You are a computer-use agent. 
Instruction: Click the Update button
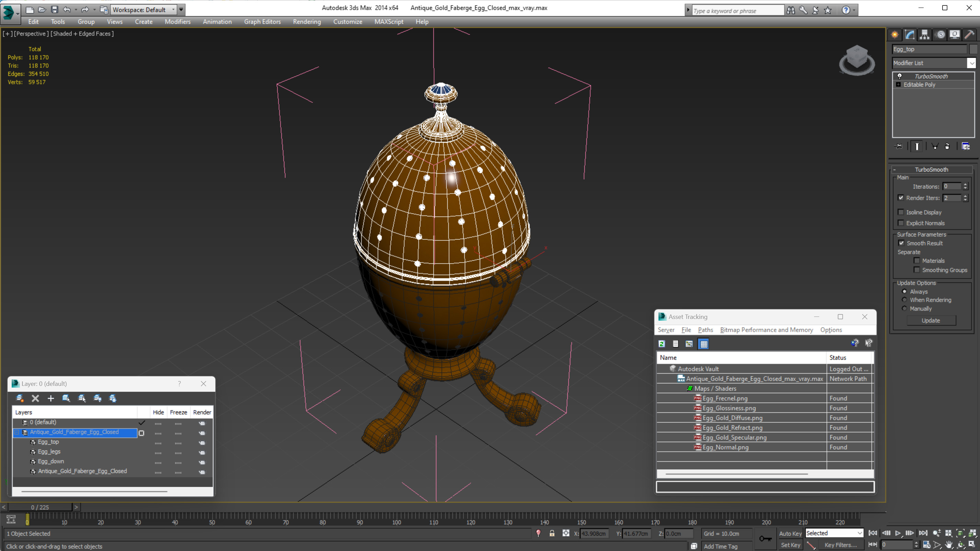[931, 321]
